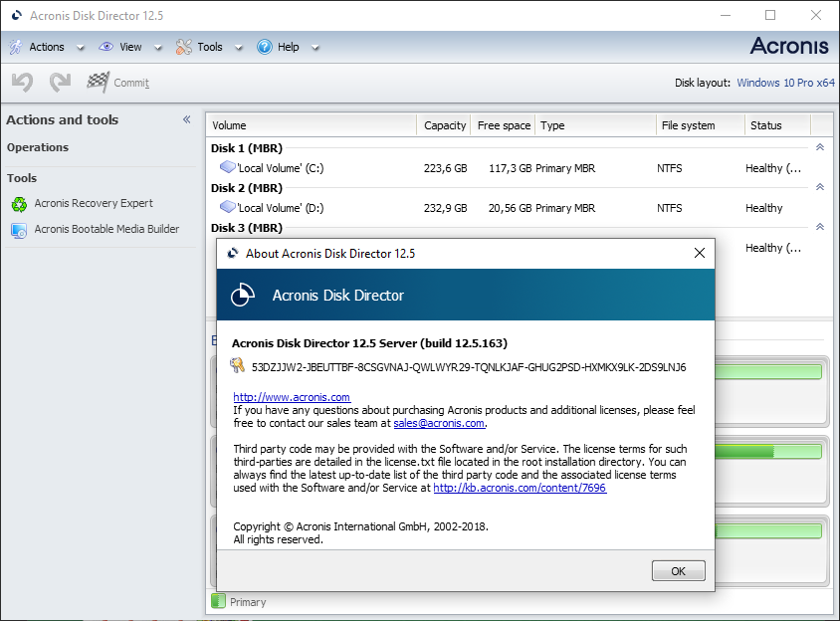Launch Acronis Bootable Media Builder
This screenshot has width=840, height=621.
coord(106,229)
